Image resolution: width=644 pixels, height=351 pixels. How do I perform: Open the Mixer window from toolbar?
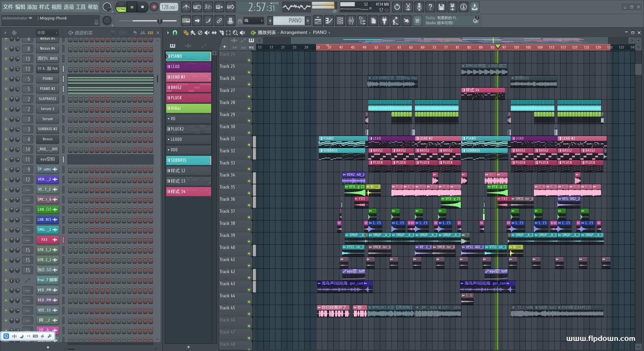coord(351,21)
